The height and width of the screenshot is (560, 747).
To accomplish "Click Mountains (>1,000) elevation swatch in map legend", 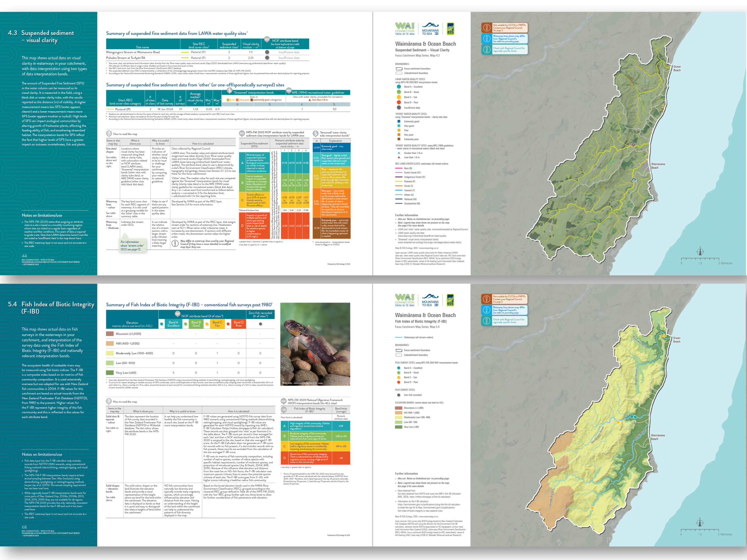I will point(399,408).
